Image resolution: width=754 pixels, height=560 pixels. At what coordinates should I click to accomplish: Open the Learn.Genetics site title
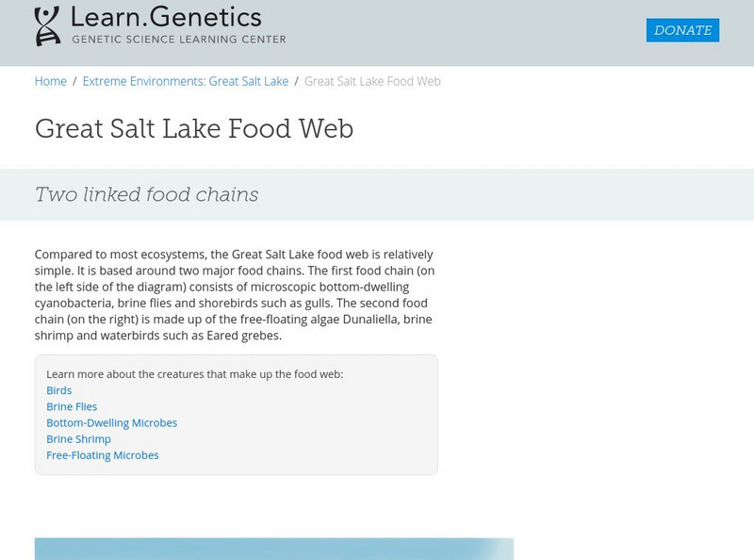click(x=167, y=17)
